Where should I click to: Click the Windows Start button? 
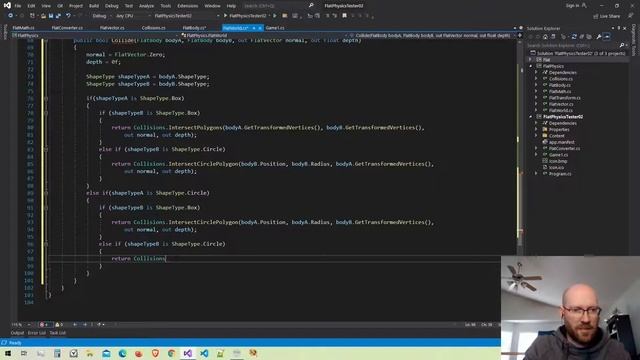(8, 353)
